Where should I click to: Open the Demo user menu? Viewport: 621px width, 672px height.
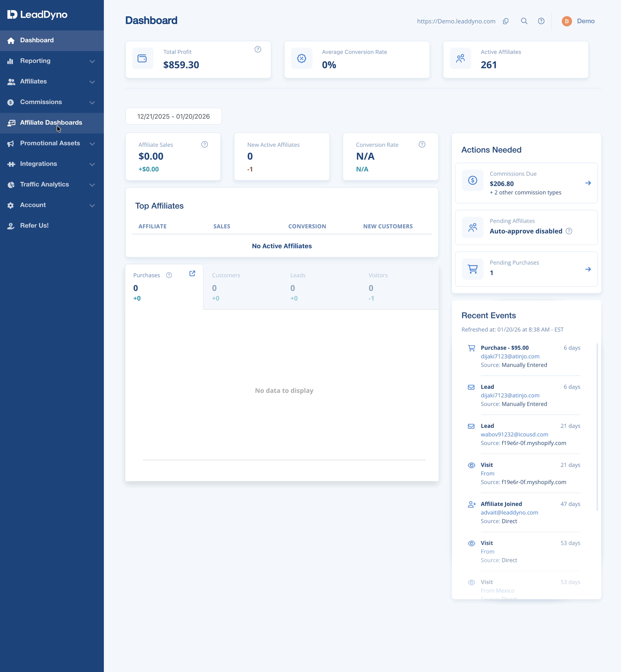pos(578,21)
